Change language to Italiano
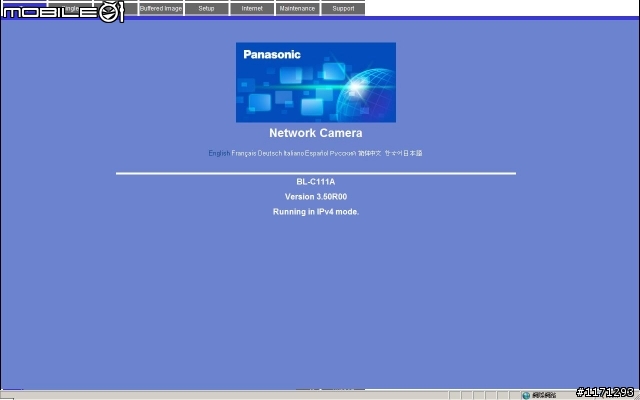The height and width of the screenshot is (400, 640). [294, 153]
